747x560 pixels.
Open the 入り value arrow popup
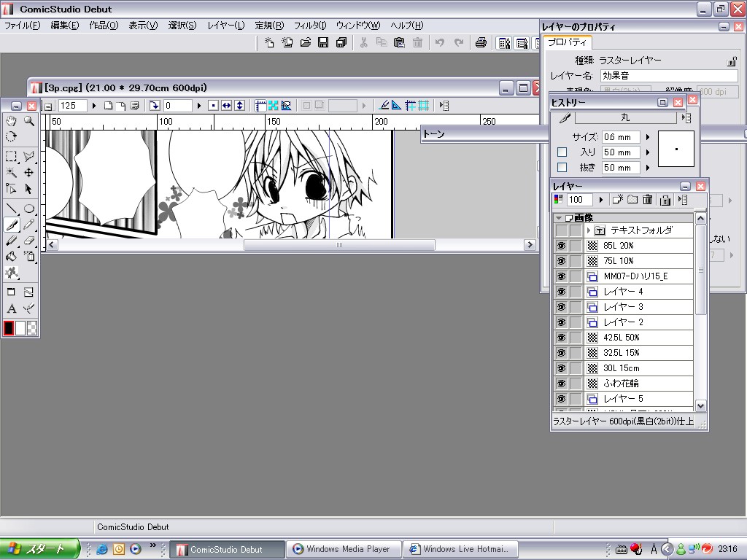[648, 152]
